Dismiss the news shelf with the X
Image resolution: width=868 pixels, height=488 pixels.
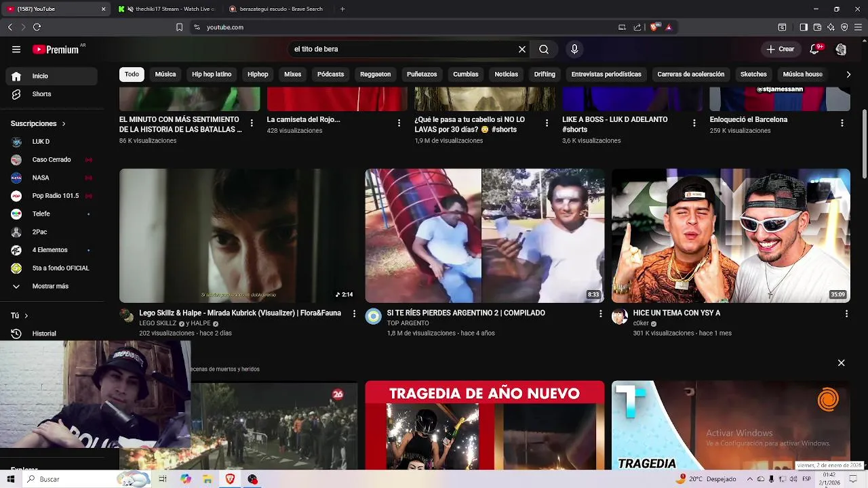pos(841,363)
